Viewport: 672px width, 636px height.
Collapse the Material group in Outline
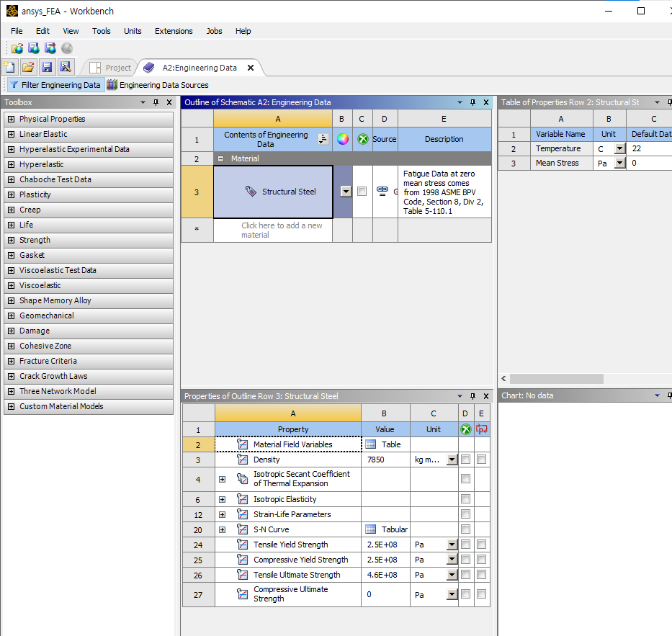(220, 158)
